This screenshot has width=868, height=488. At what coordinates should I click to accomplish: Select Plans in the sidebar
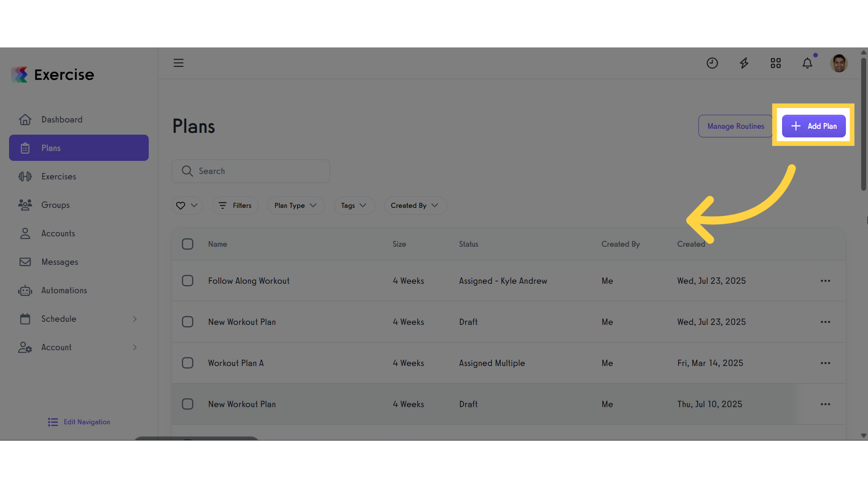pos(79,148)
